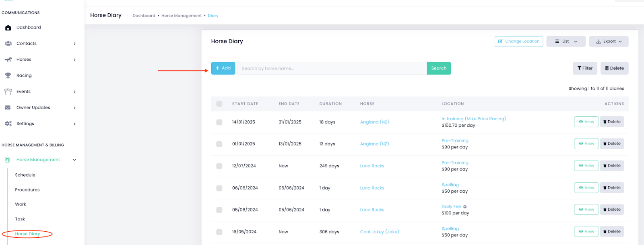The image size is (644, 245).
Task: Open the List view dropdown
Action: click(x=566, y=41)
